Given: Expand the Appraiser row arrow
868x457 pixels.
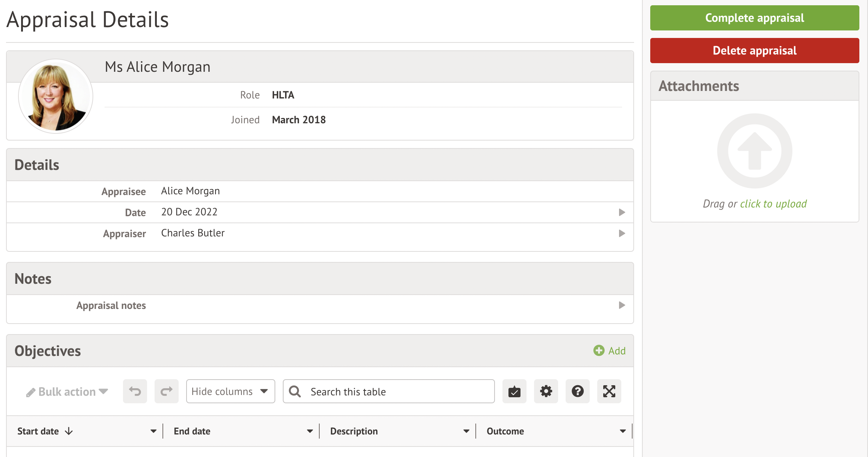Looking at the screenshot, I should pos(622,233).
